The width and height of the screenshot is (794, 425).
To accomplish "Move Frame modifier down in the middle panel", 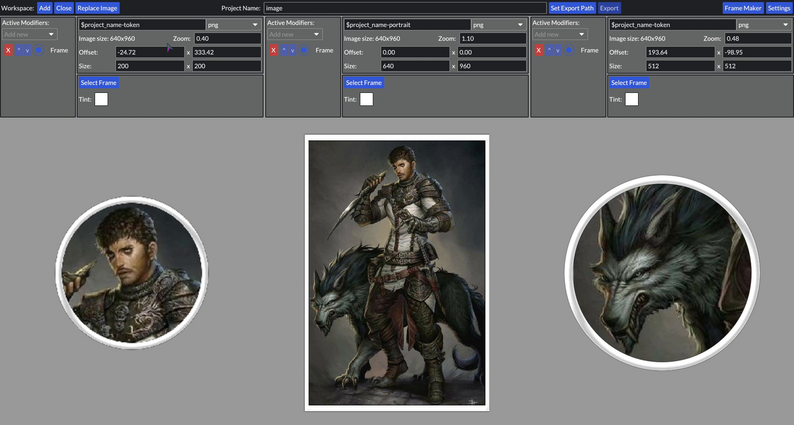I will pos(294,49).
